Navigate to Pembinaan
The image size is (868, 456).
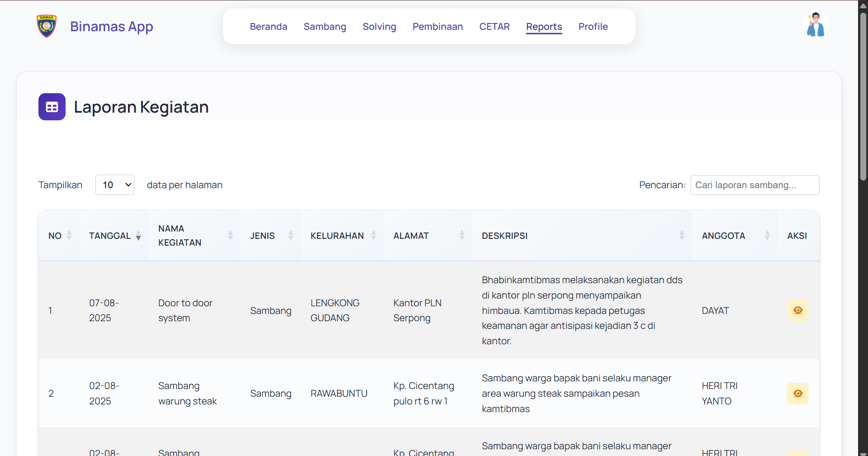pos(437,27)
